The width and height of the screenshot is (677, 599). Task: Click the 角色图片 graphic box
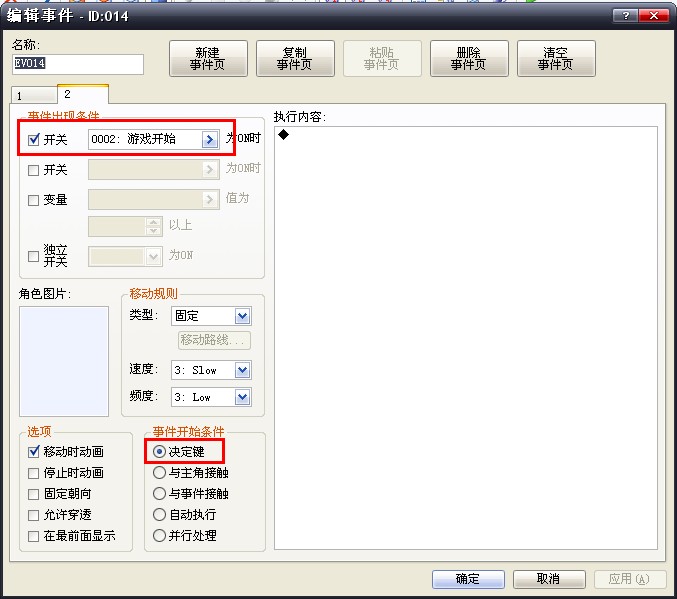pyautogui.click(x=64, y=361)
